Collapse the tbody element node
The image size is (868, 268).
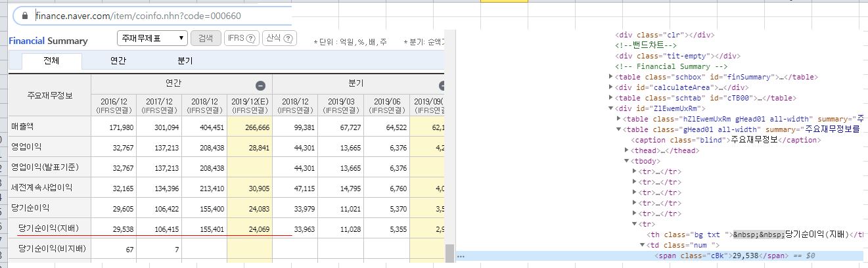pos(627,161)
